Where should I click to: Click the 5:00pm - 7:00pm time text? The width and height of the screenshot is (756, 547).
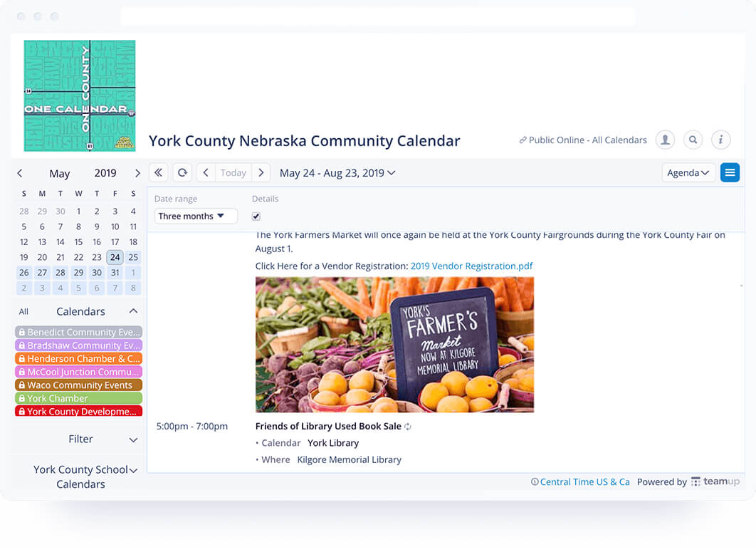[192, 427]
